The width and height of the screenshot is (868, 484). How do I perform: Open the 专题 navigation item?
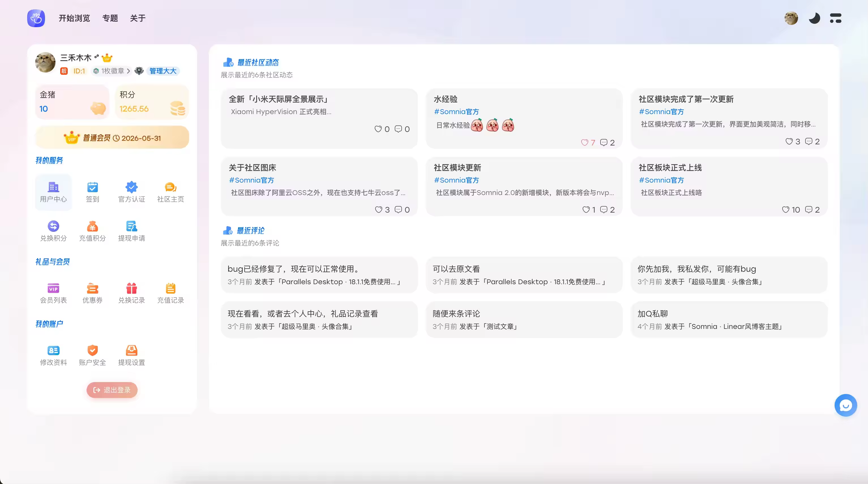pyautogui.click(x=110, y=18)
